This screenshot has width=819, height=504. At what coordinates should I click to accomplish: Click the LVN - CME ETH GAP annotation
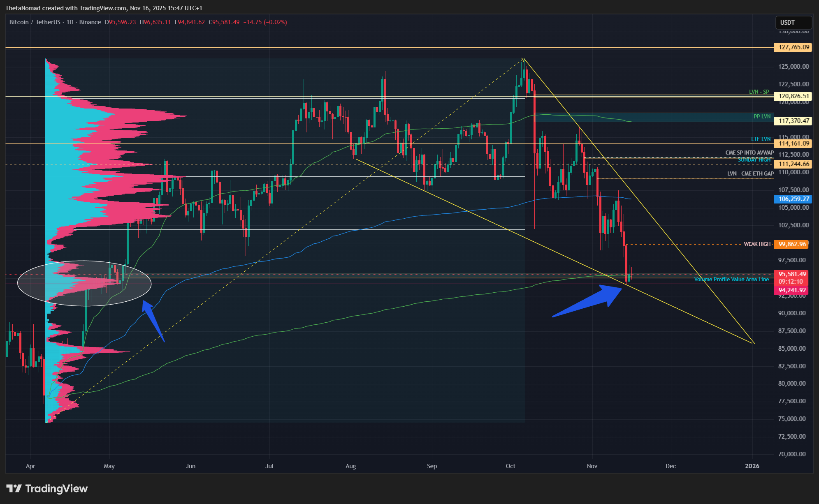(750, 173)
